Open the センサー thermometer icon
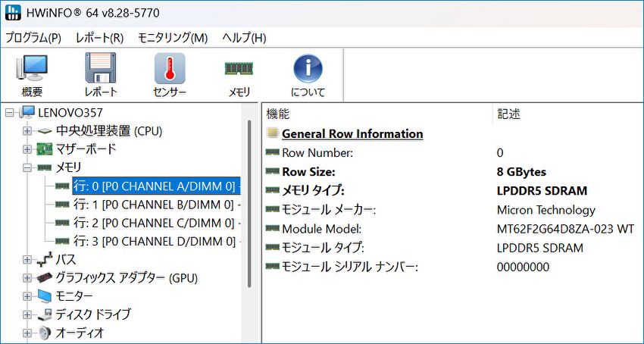The height and width of the screenshot is (344, 644). tap(170, 75)
